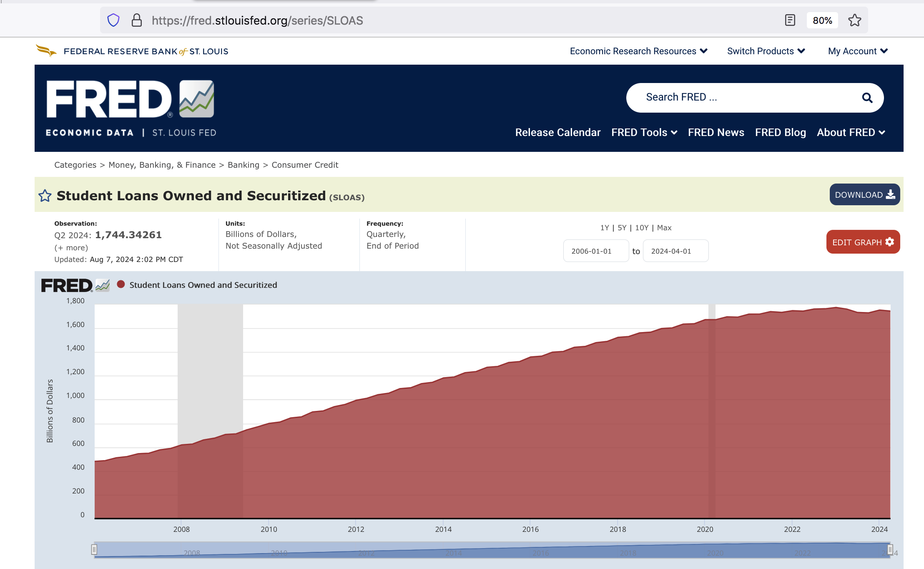Image resolution: width=924 pixels, height=569 pixels.
Task: Click the favorite star beside series title
Action: pos(45,196)
